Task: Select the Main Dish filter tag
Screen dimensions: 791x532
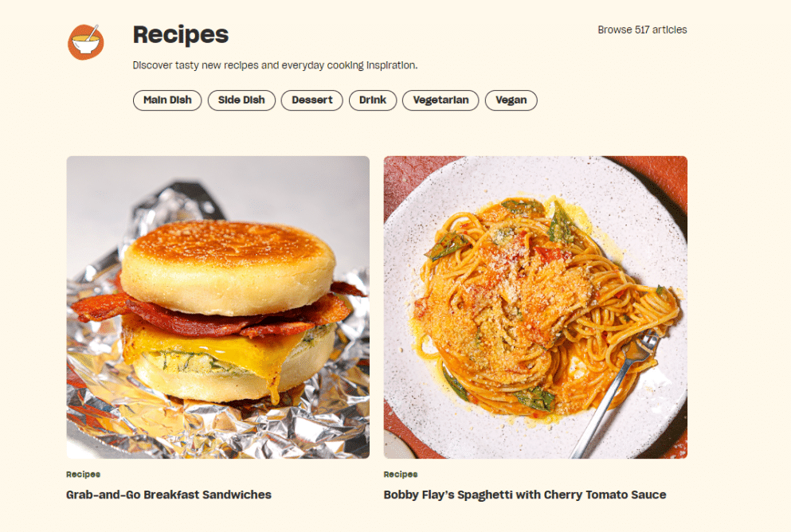Action: click(x=167, y=100)
